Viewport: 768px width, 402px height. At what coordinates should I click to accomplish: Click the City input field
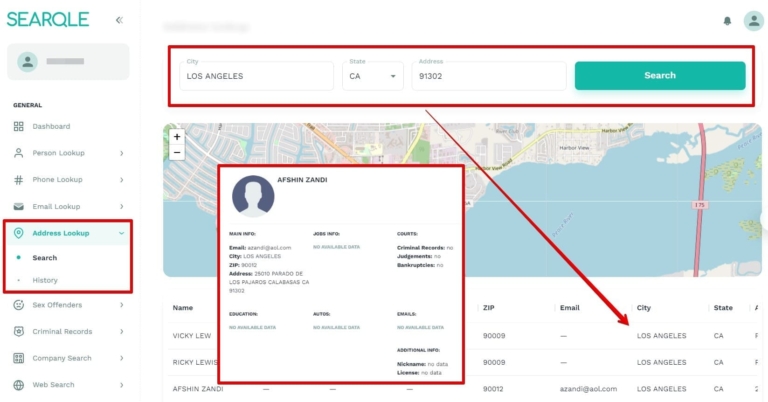[x=257, y=76]
